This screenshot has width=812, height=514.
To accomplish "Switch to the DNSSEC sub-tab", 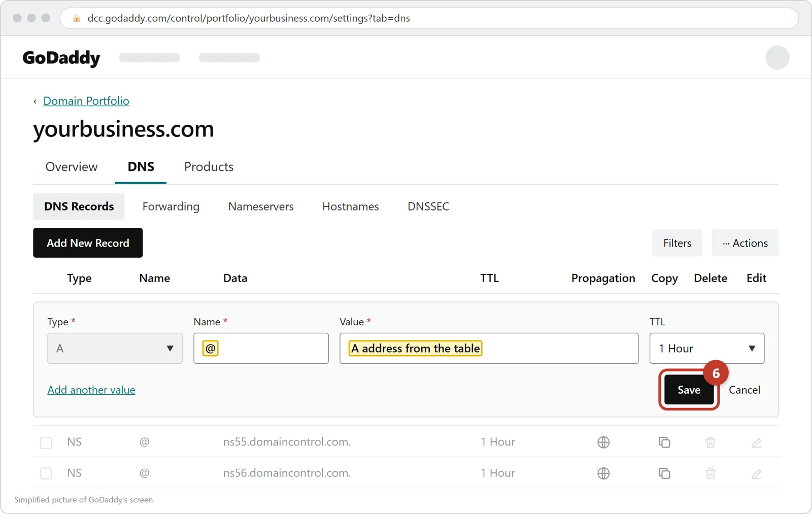I will [x=428, y=207].
